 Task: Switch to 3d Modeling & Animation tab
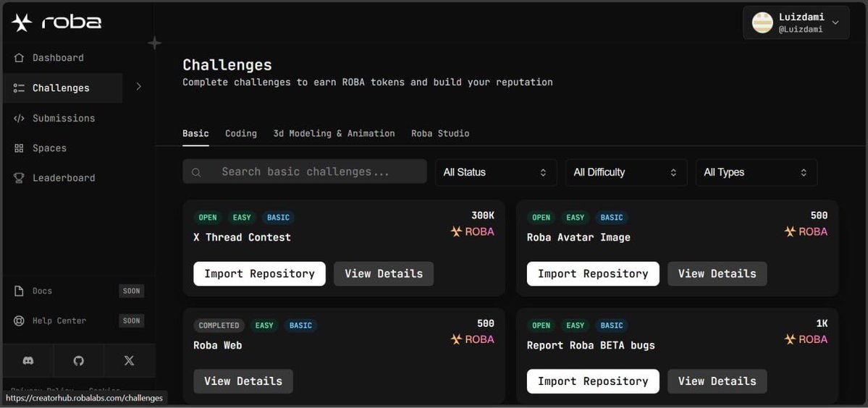tap(334, 133)
